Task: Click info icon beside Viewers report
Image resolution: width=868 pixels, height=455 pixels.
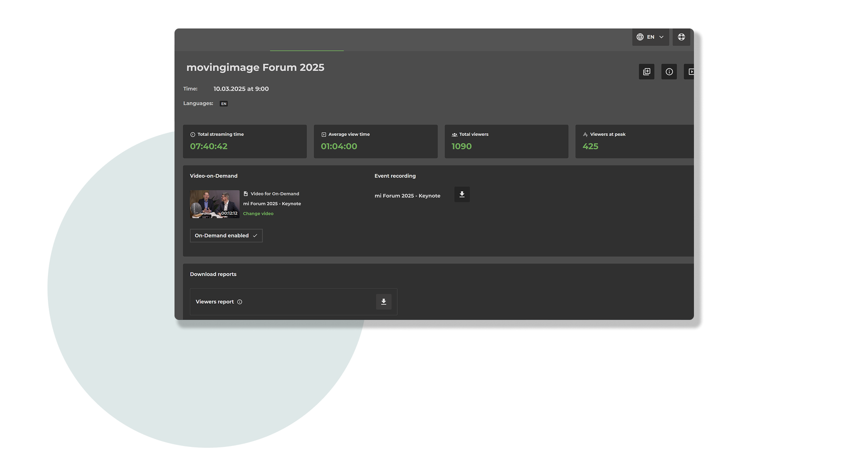Action: tap(240, 302)
